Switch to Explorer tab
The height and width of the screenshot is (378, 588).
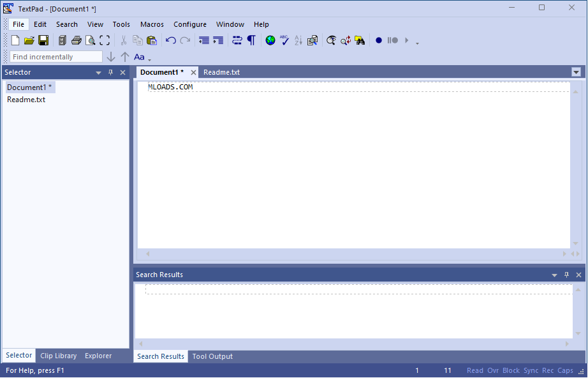pos(98,356)
